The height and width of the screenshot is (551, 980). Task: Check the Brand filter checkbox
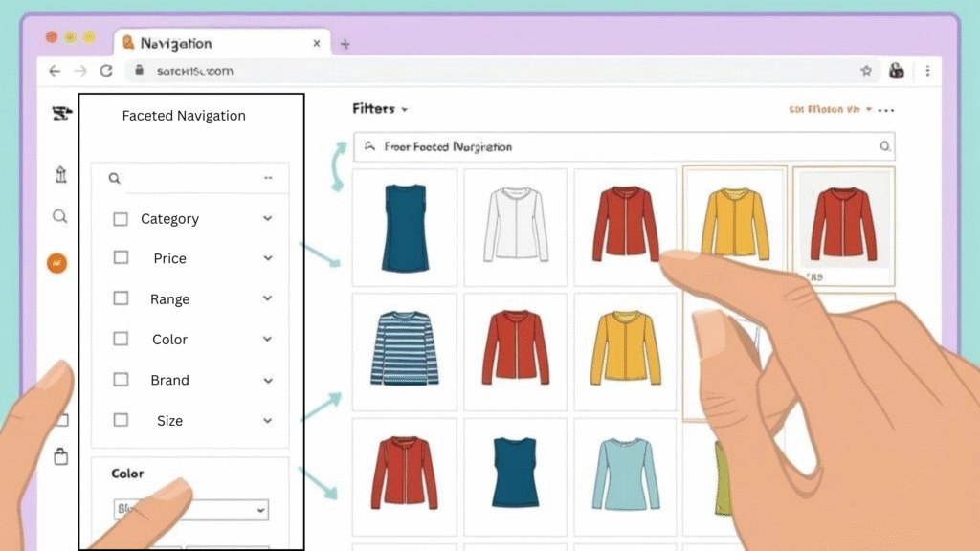pyautogui.click(x=121, y=380)
